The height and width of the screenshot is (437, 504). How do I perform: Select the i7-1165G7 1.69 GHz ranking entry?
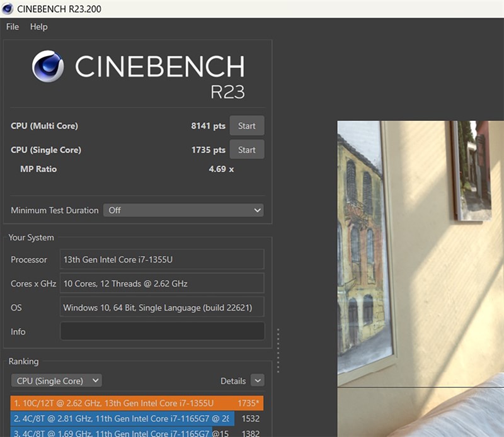[137, 432]
